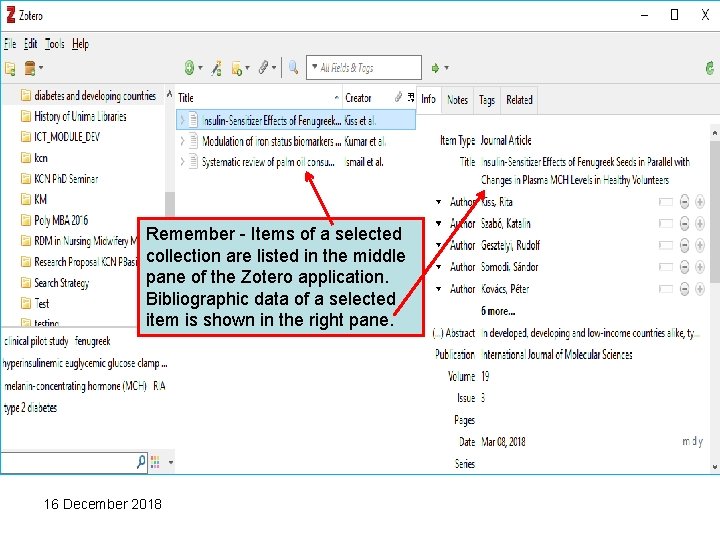Click the collections pane scrollbar thumb

[169, 203]
